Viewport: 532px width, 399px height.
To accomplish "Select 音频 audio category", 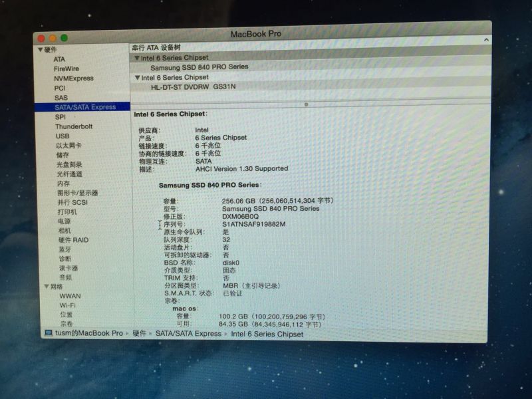I will (x=66, y=277).
